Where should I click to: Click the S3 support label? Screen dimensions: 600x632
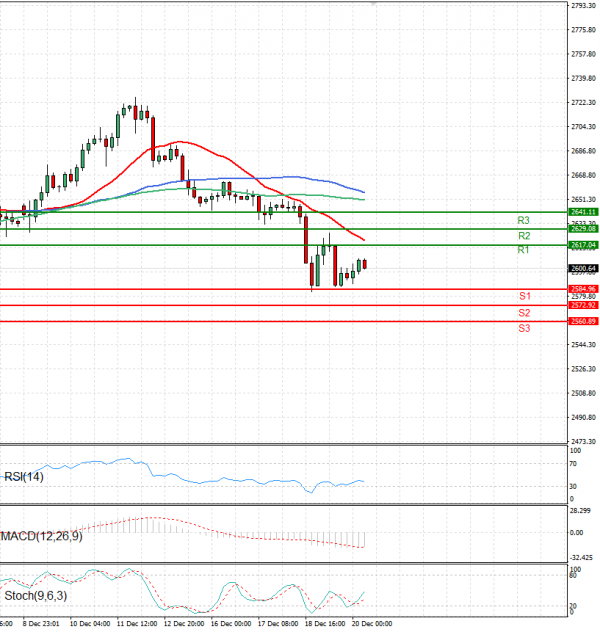click(x=524, y=328)
